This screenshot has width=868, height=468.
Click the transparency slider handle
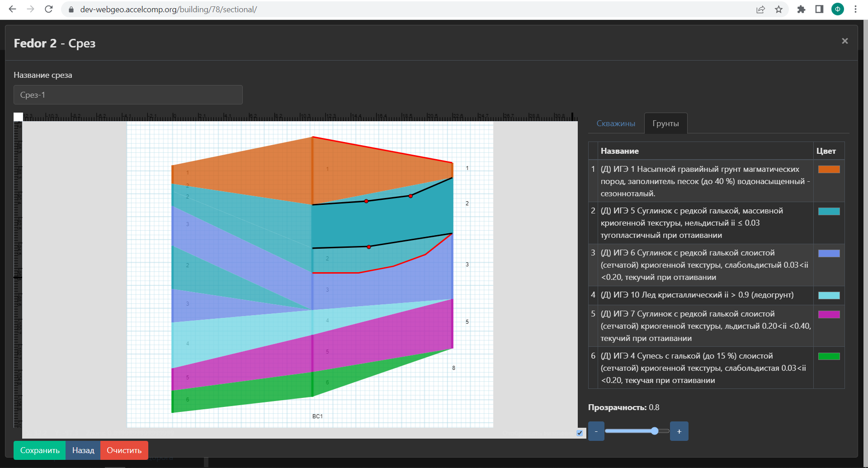coord(655,431)
